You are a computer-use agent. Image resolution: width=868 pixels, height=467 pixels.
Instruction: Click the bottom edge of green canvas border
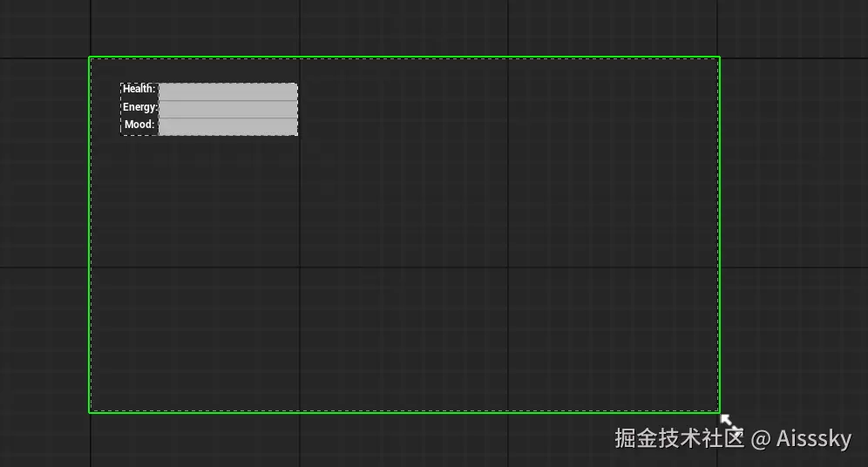[x=404, y=412]
